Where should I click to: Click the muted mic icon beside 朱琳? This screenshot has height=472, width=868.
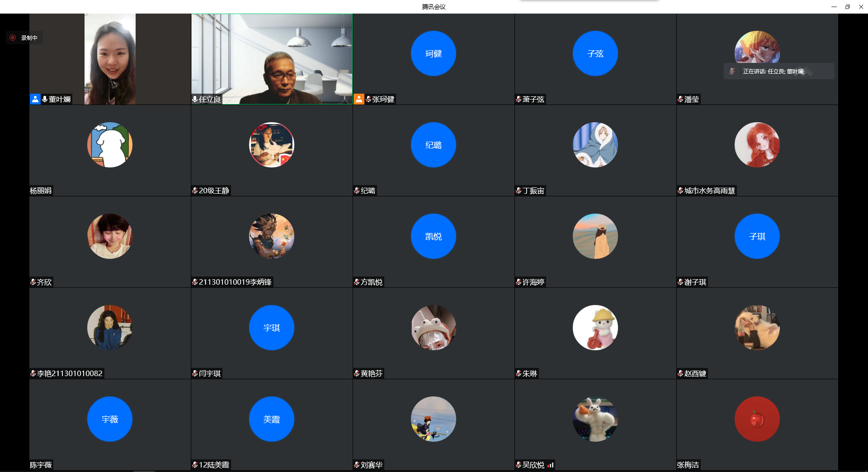tap(519, 373)
